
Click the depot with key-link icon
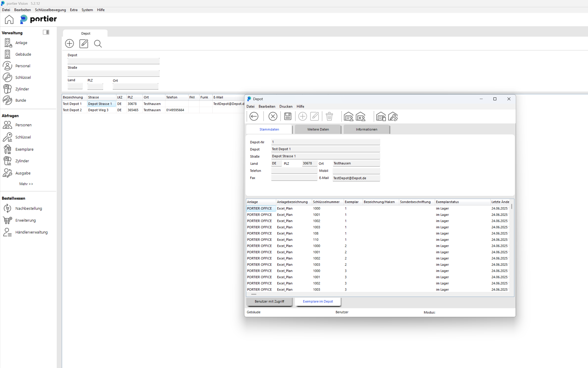click(393, 116)
